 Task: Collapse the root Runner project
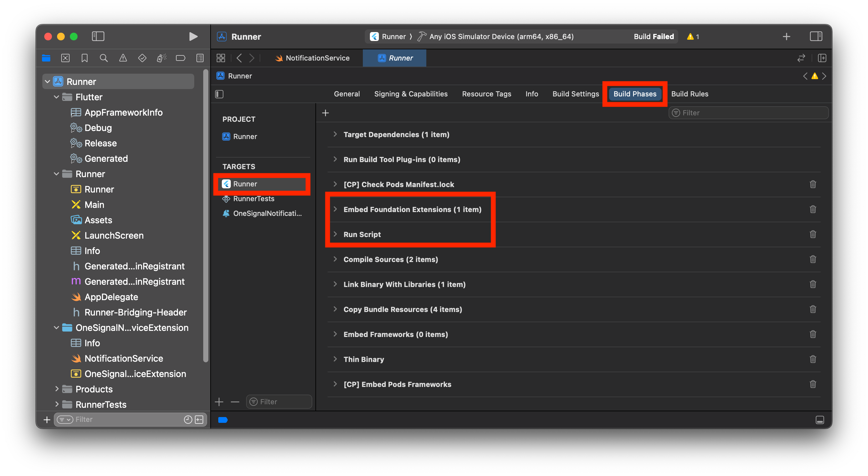coord(47,81)
